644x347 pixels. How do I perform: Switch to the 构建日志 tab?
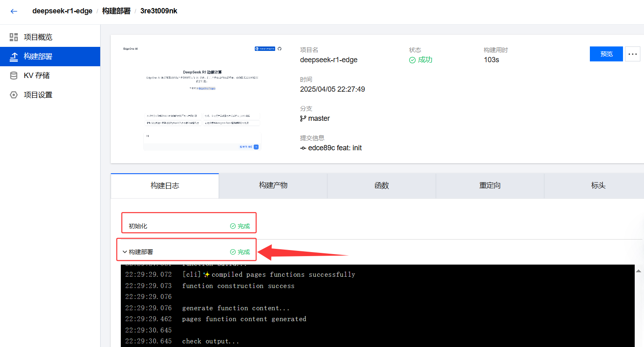pyautogui.click(x=165, y=185)
